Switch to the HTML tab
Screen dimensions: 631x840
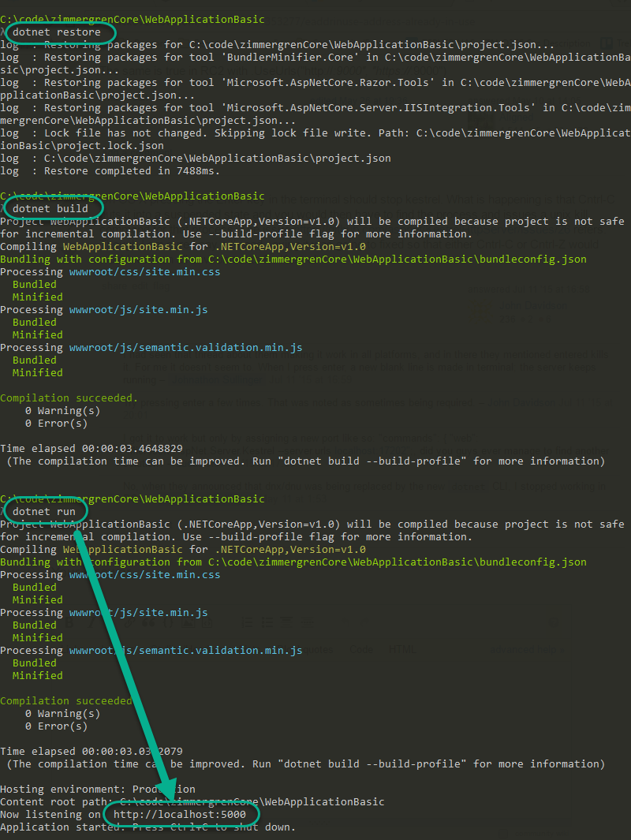402,648
